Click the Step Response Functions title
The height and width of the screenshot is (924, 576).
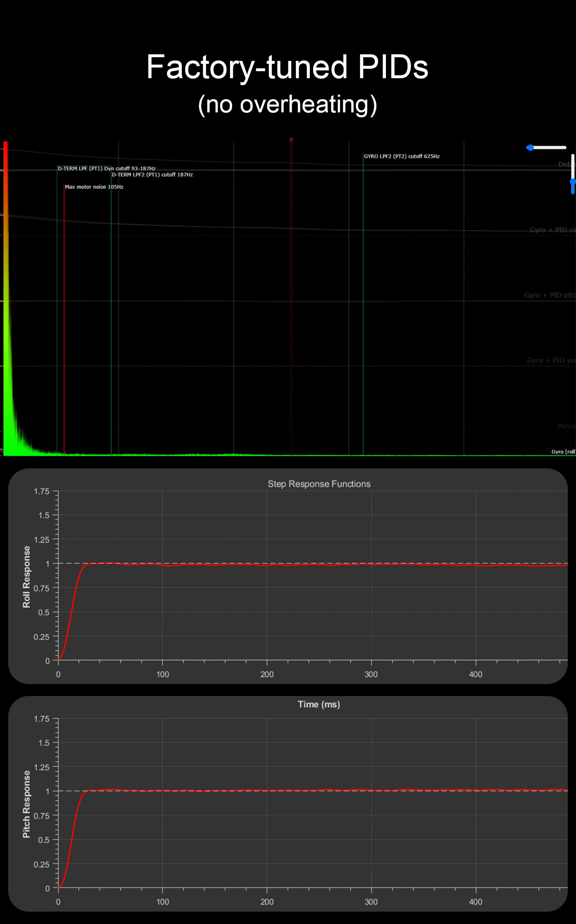[319, 484]
